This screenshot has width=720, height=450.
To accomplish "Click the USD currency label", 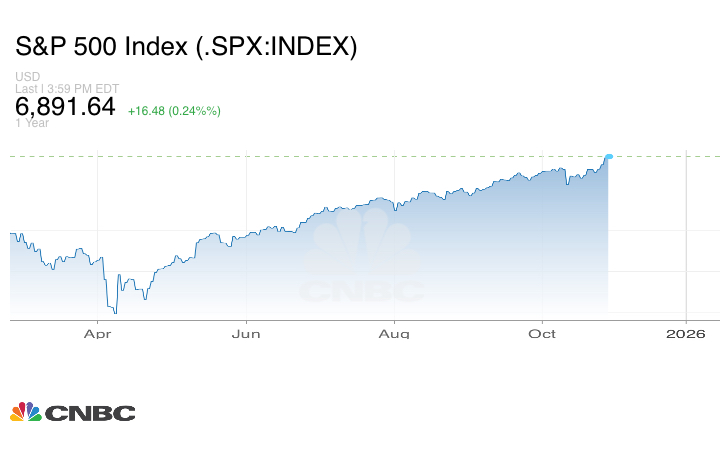I will point(27,77).
